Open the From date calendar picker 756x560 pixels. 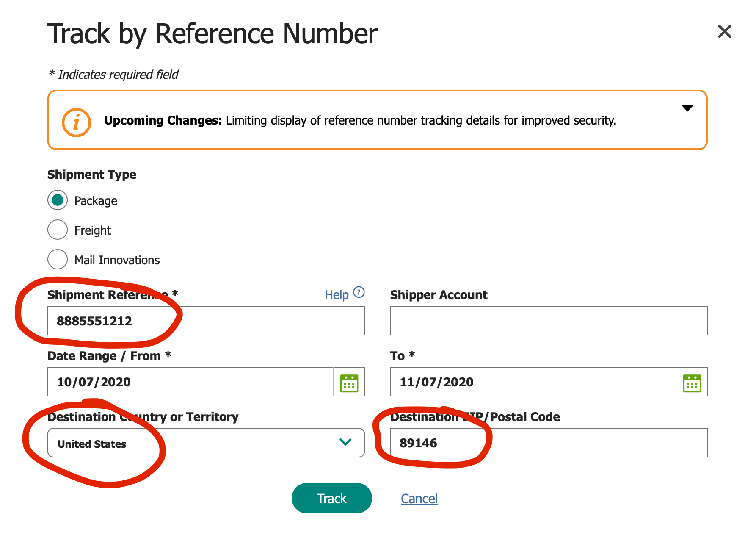pyautogui.click(x=349, y=383)
